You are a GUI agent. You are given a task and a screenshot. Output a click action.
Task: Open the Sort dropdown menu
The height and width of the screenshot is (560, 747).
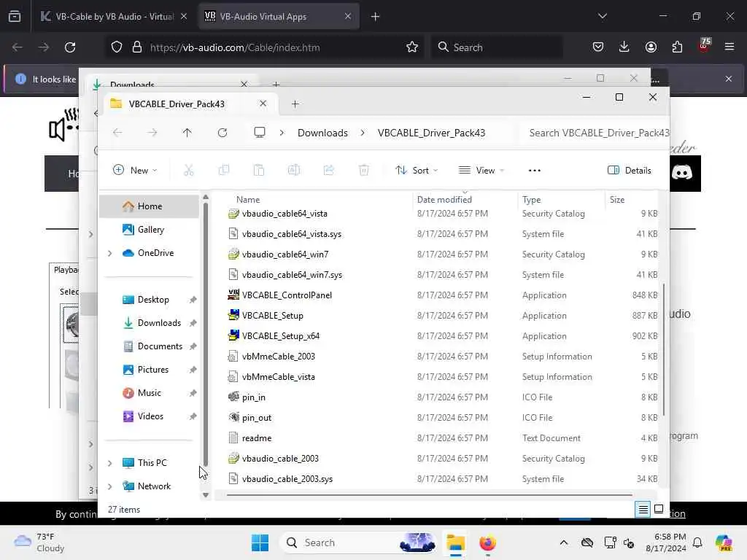417,171
